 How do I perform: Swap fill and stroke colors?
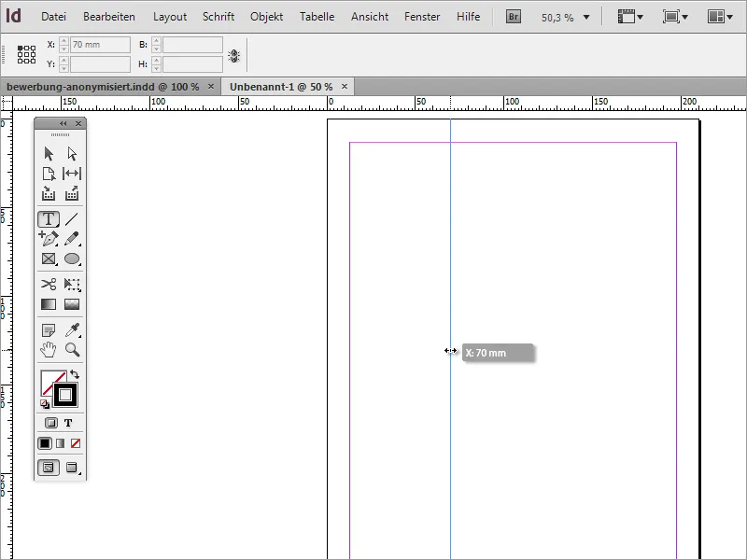click(x=75, y=374)
